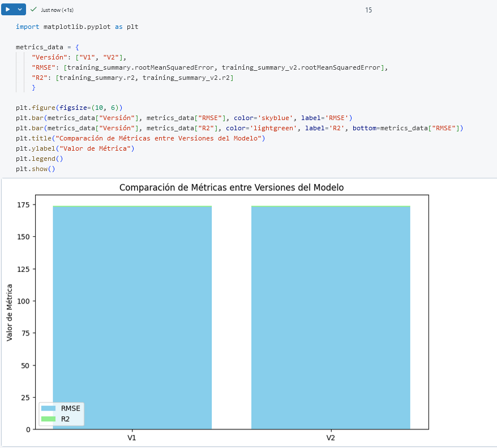Place cursor on the import matplotlib line
Screen dimensions: 497x448
tap(77, 27)
